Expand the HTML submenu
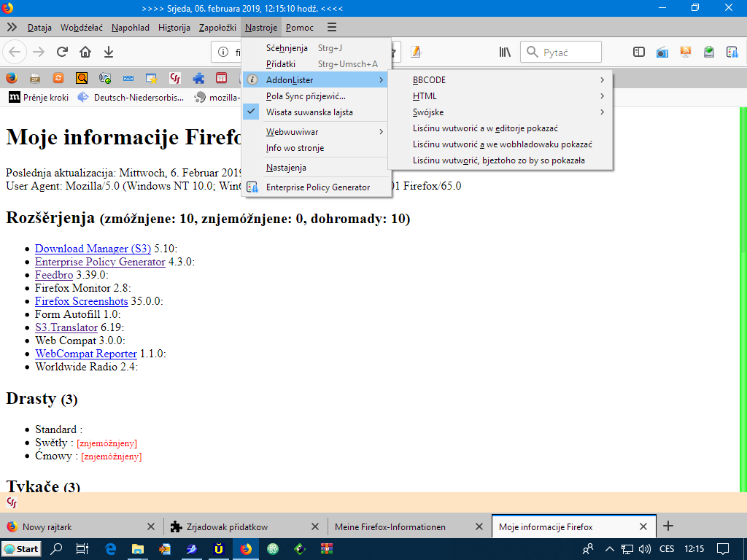 [500, 96]
